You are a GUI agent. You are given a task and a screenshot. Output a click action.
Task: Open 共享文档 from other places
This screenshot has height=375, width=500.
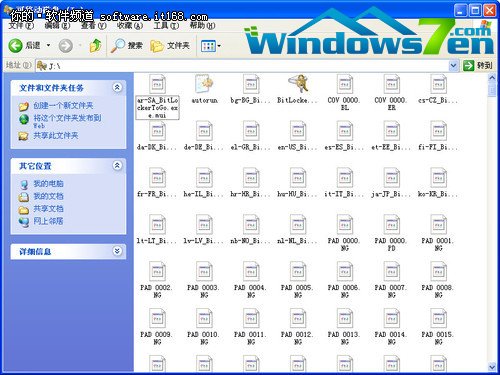pyautogui.click(x=48, y=209)
